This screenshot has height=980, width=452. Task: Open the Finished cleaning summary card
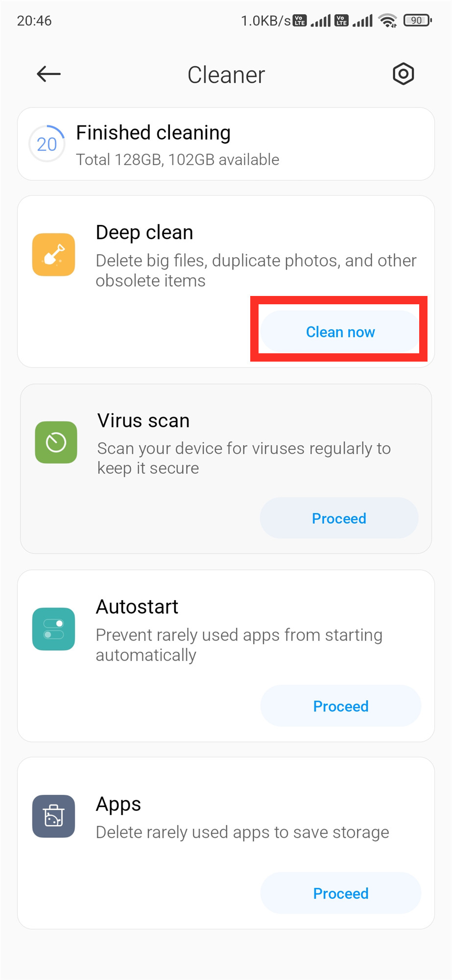226,144
